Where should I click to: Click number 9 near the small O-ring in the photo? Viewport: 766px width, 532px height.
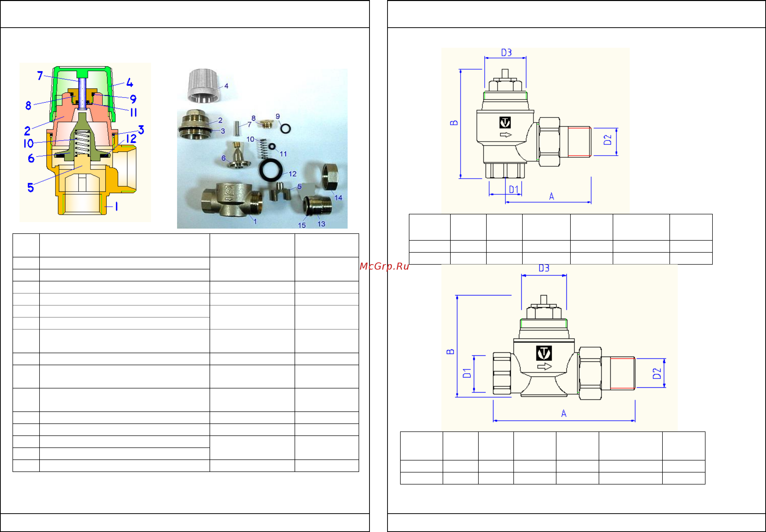pyautogui.click(x=278, y=116)
